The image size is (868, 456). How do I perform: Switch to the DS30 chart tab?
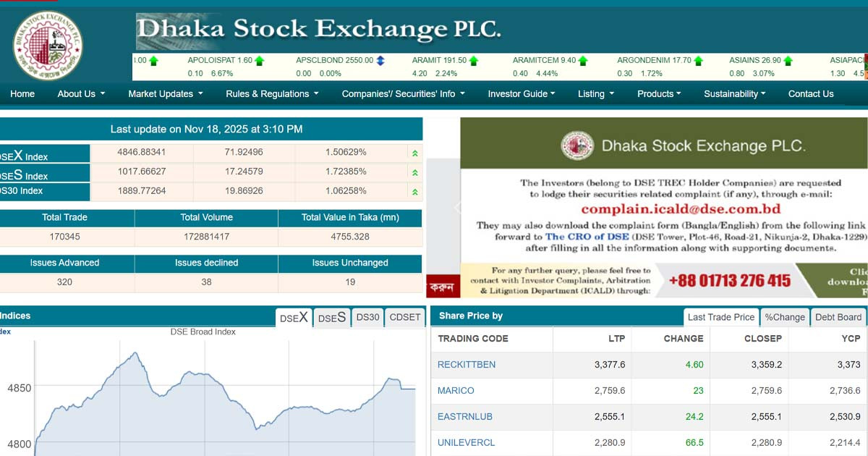point(367,317)
